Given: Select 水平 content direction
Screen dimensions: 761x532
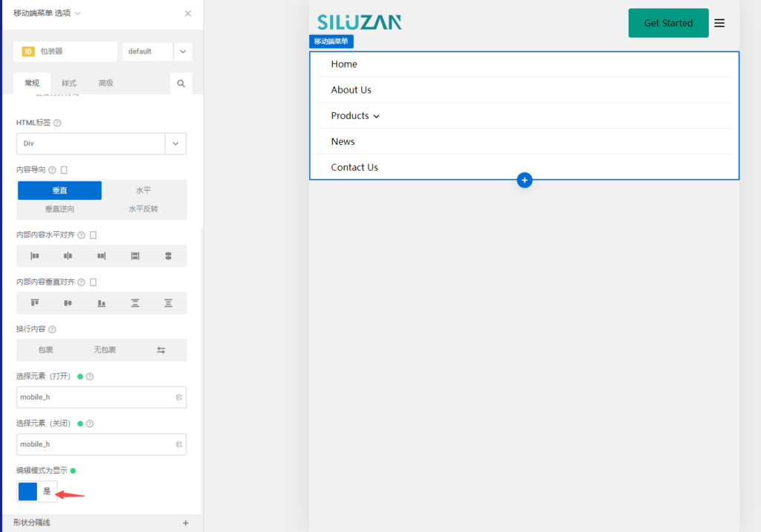Looking at the screenshot, I should (143, 190).
